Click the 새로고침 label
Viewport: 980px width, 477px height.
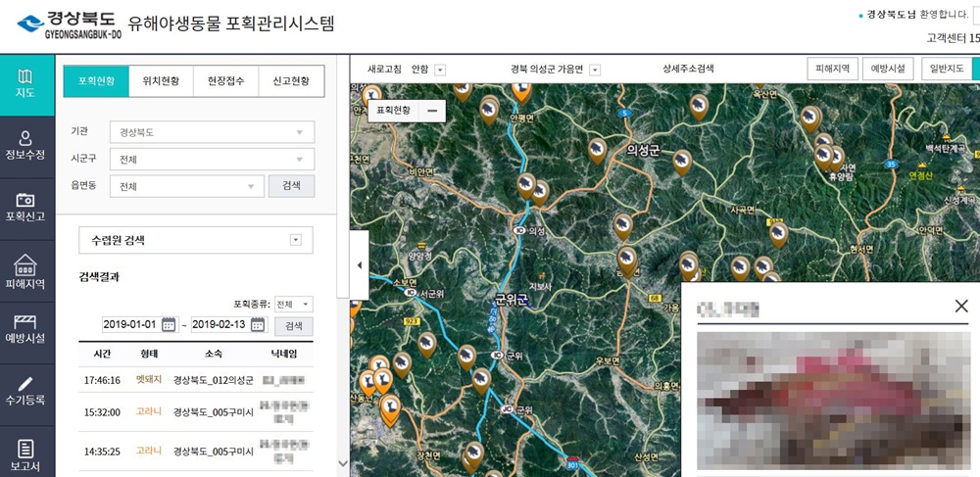coord(384,70)
